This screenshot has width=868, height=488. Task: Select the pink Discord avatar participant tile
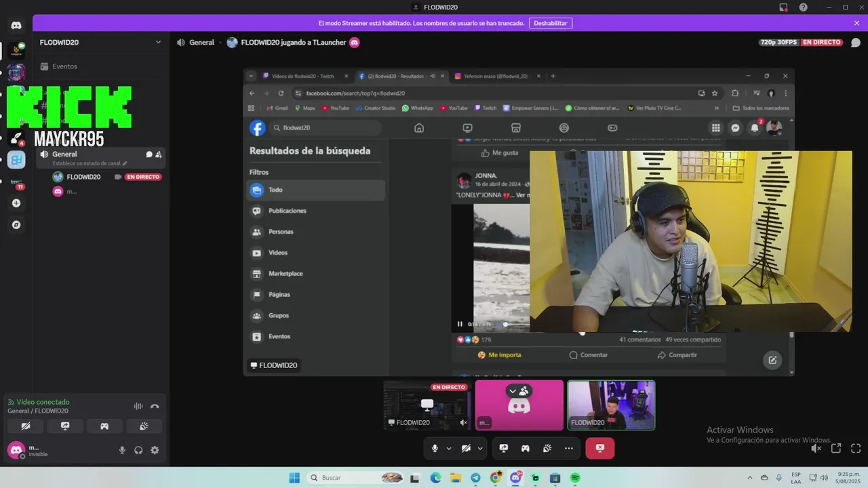pyautogui.click(x=519, y=405)
